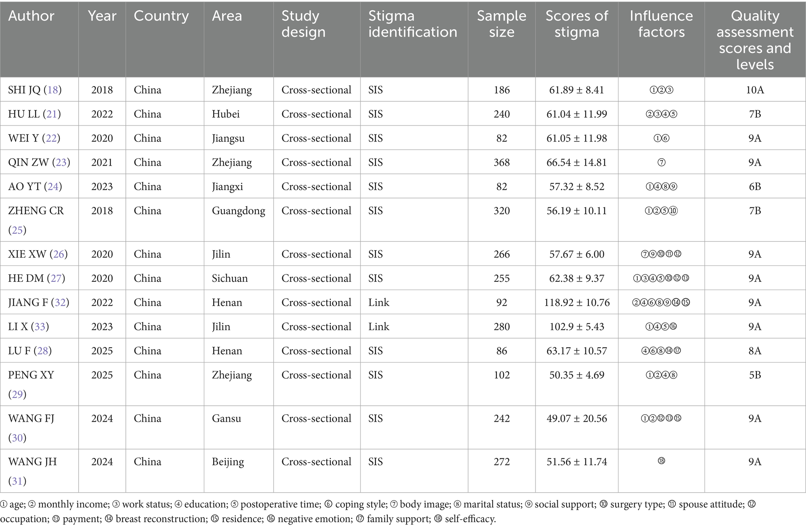Open reference 21 beside HU LL
Screen dimensions: 806x532
click(x=51, y=114)
